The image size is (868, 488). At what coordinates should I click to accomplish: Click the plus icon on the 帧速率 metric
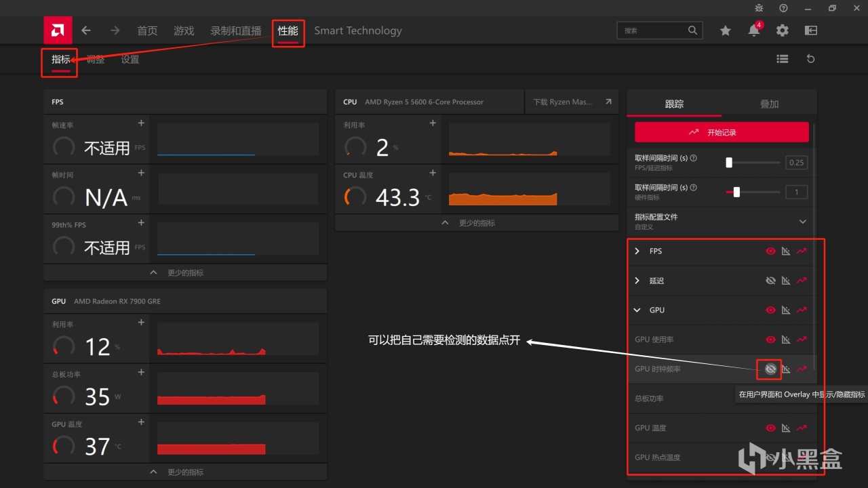click(141, 123)
